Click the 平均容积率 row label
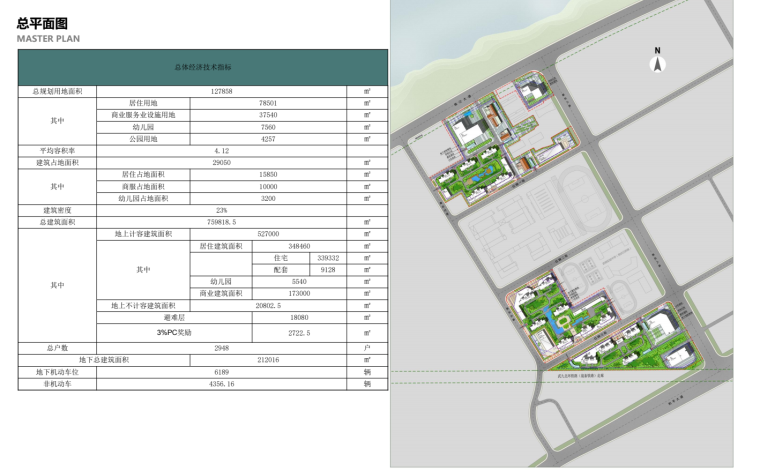This screenshot has width=760, height=470. coord(58,150)
